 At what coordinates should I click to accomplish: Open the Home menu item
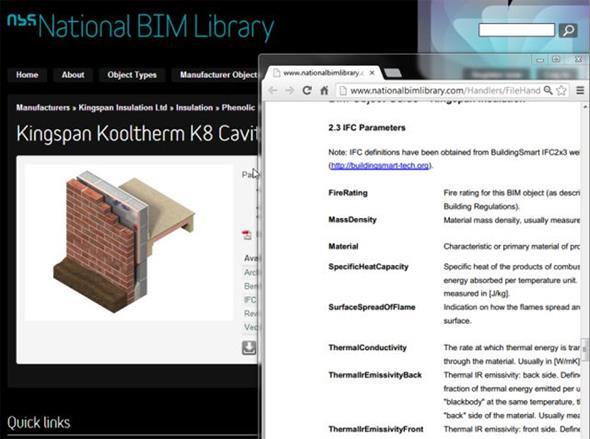click(27, 75)
